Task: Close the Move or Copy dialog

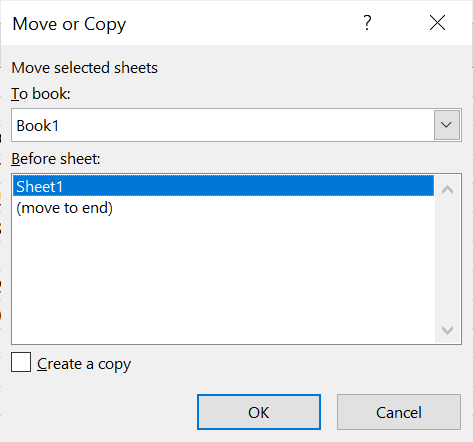Action: pos(437,23)
